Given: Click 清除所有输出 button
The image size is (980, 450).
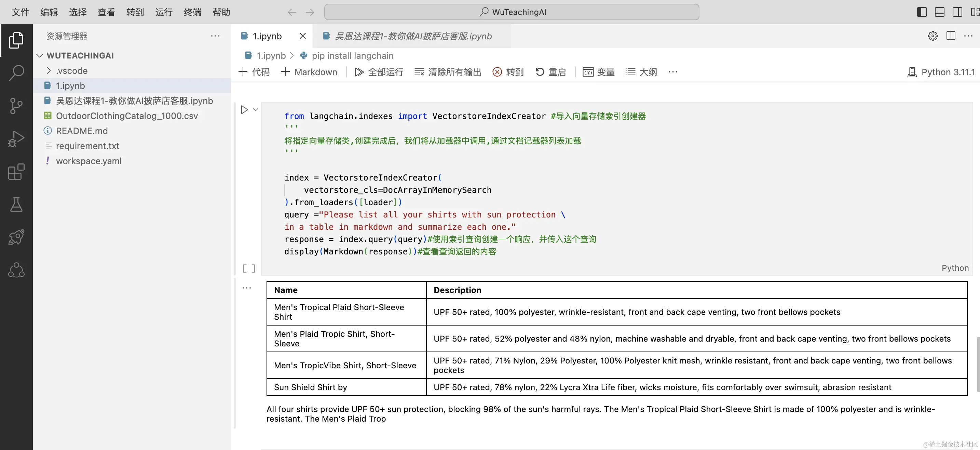Looking at the screenshot, I should click(448, 72).
